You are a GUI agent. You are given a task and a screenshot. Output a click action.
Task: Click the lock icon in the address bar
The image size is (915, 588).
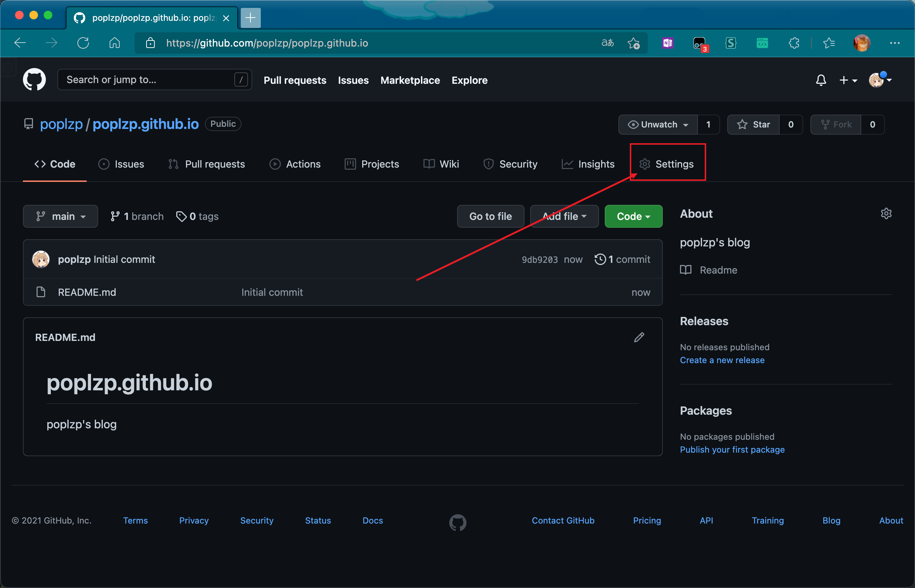[x=150, y=43]
